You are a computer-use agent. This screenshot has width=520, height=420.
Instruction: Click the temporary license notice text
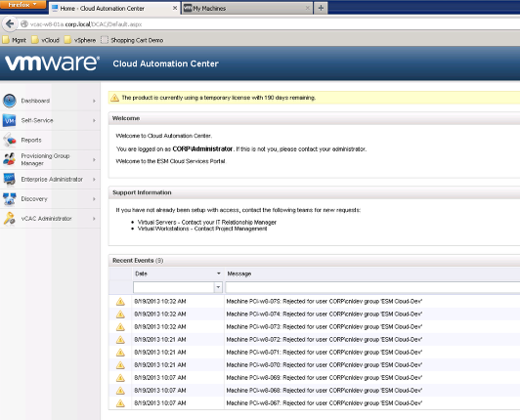219,98
